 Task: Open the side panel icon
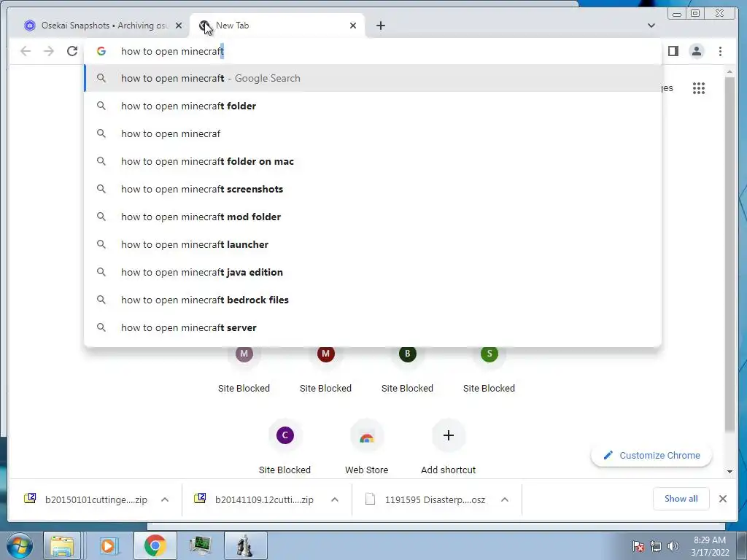(673, 51)
